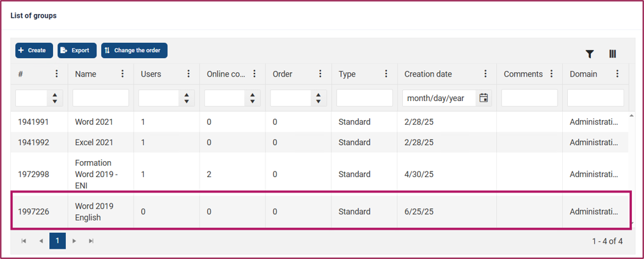The height and width of the screenshot is (259, 644).
Task: Click online connections value 2
Action: [209, 175]
